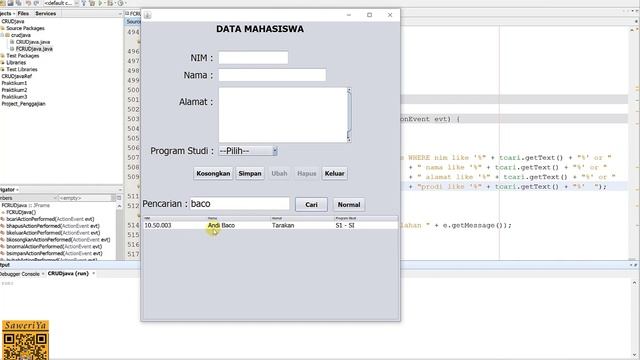Click the Hapus button

coord(307,173)
